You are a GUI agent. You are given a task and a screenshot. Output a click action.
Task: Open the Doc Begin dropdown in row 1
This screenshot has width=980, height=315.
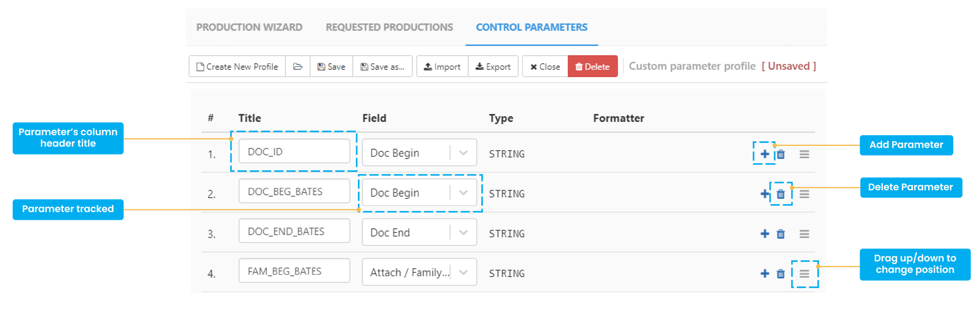[419, 152]
